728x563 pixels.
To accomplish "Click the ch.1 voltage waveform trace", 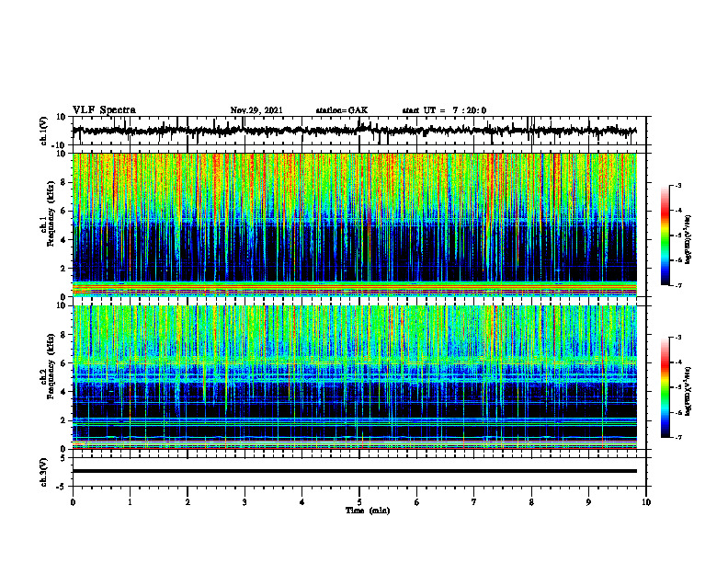I will 354,131.
